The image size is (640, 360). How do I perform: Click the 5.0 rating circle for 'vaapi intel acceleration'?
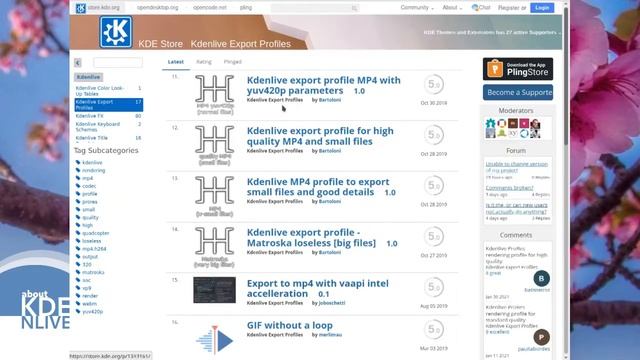433,287
